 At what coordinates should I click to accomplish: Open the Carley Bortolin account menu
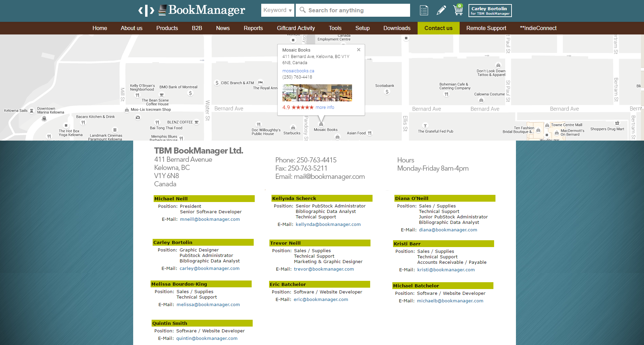(x=490, y=11)
